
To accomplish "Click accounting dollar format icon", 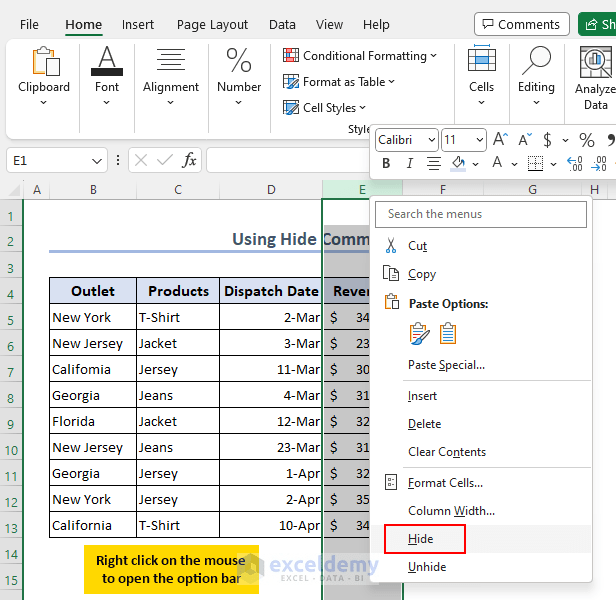I will [547, 140].
